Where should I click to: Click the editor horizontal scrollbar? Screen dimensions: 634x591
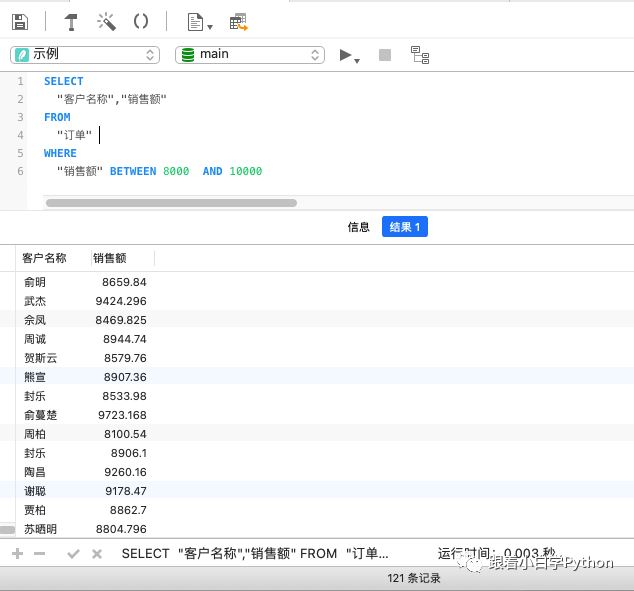(171, 203)
